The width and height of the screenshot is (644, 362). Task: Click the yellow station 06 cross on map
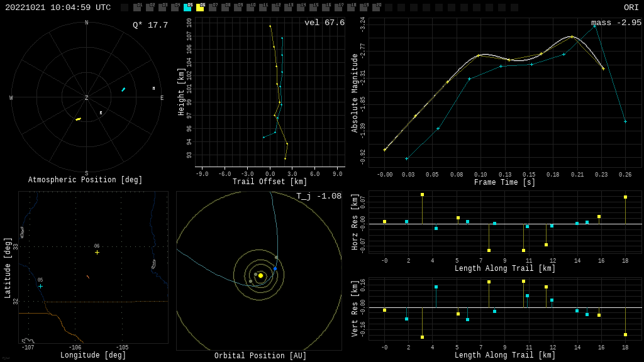coord(97,252)
